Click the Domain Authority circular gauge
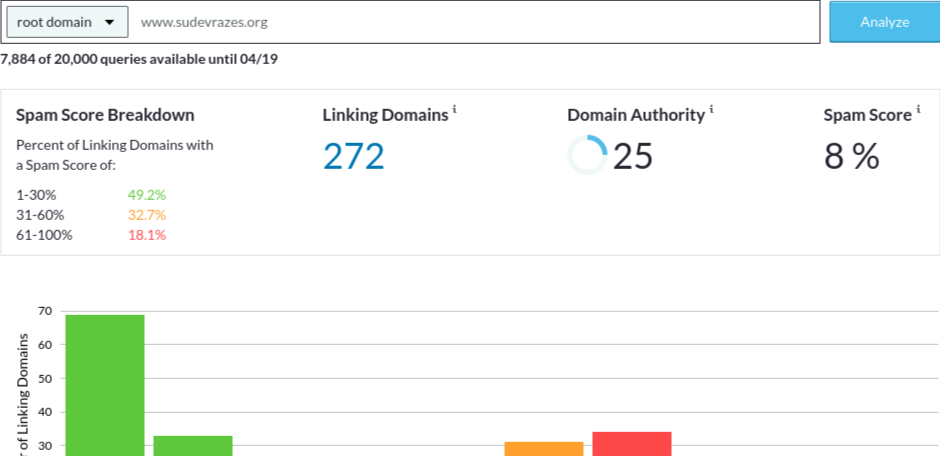This screenshot has height=456, width=940. click(x=587, y=156)
